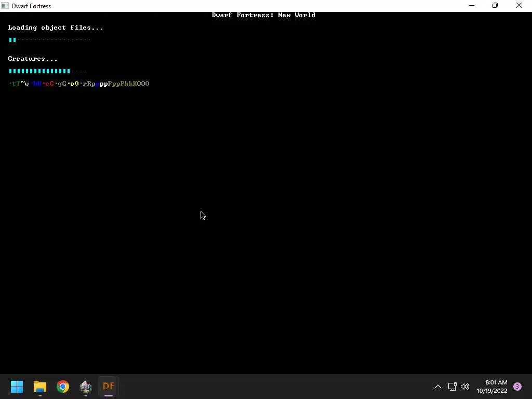Open the clock showing 8:01 AM
The image size is (532, 399).
point(492,387)
